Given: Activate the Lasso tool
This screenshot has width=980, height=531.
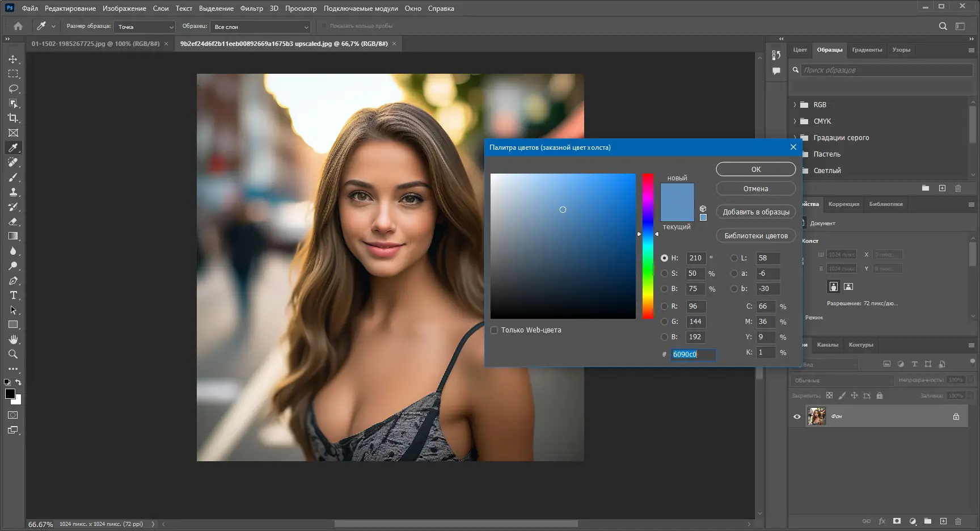Looking at the screenshot, I should click(x=14, y=88).
